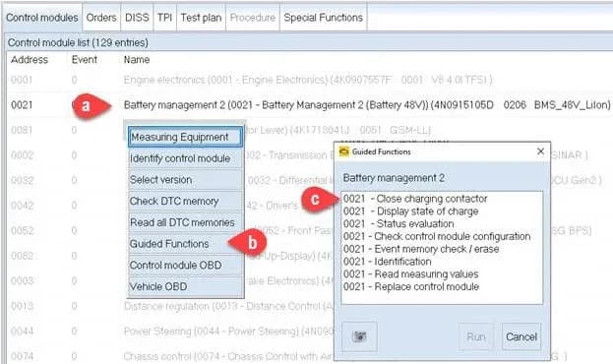Select '0021 - Read measuring values'

(x=410, y=273)
